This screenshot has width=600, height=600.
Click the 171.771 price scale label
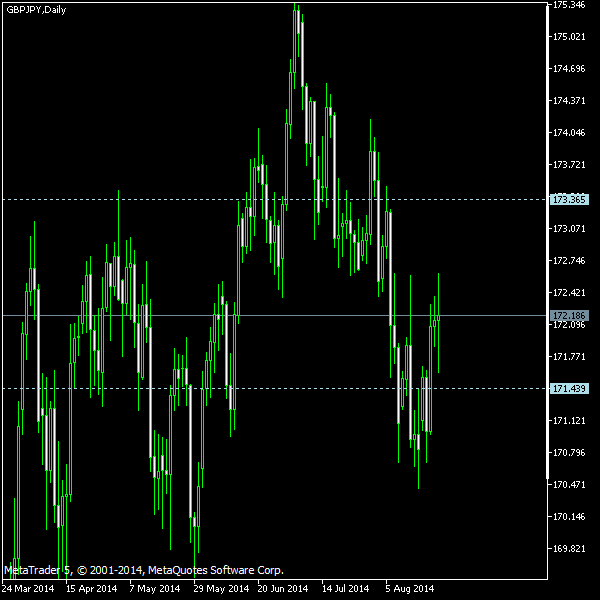pos(569,357)
